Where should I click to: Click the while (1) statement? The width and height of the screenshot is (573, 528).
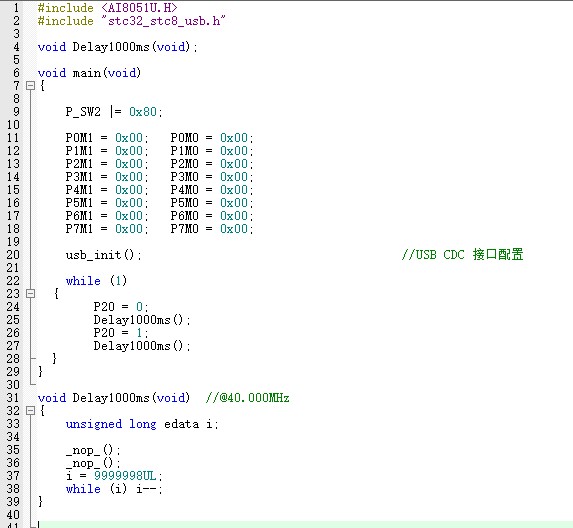coord(96,281)
